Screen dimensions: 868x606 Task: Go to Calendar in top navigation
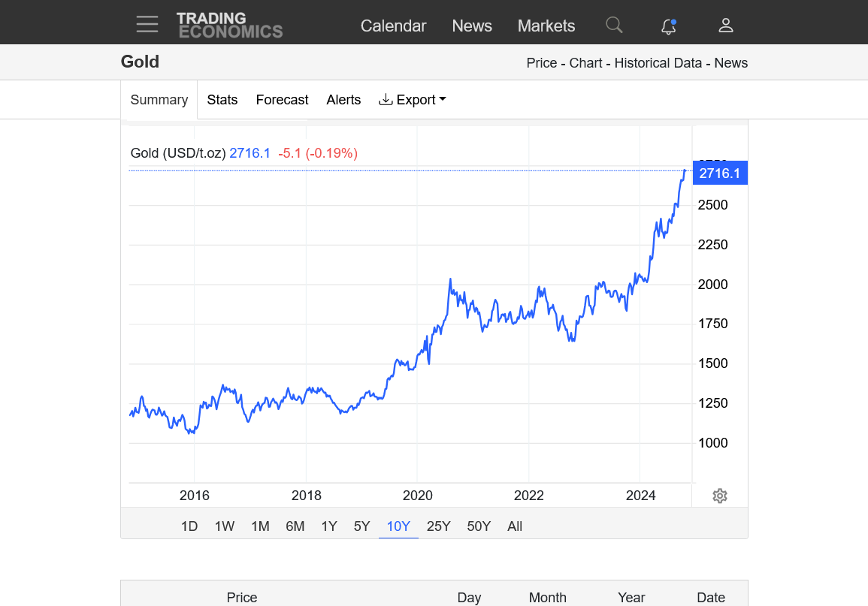click(x=393, y=26)
